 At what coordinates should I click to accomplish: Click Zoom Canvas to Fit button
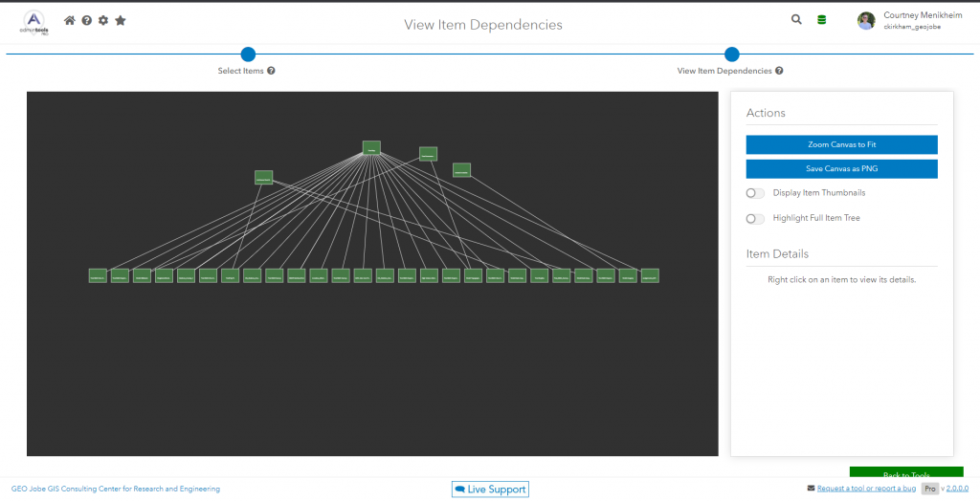click(x=841, y=144)
